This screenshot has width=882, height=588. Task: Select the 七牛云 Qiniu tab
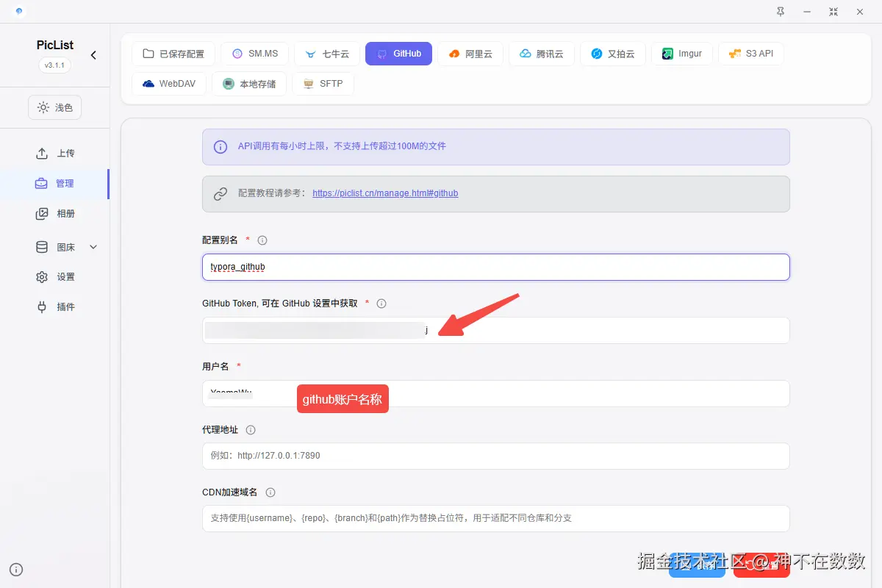(x=327, y=54)
